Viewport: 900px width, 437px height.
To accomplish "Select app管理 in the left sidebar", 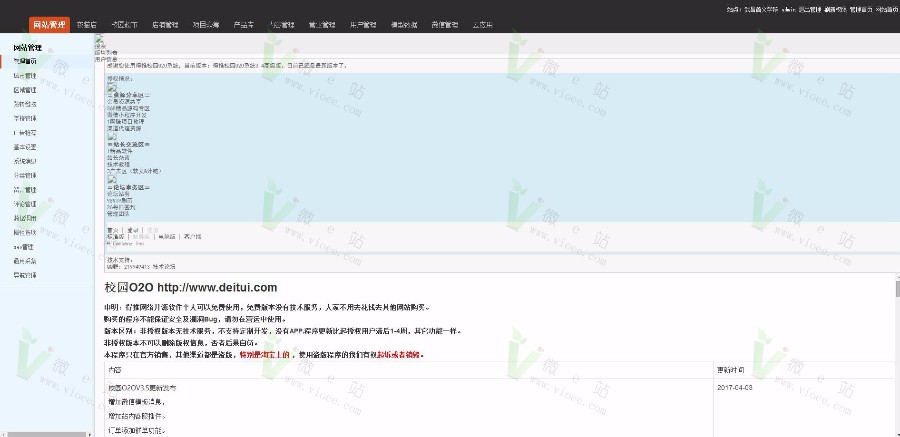I will pos(24,247).
